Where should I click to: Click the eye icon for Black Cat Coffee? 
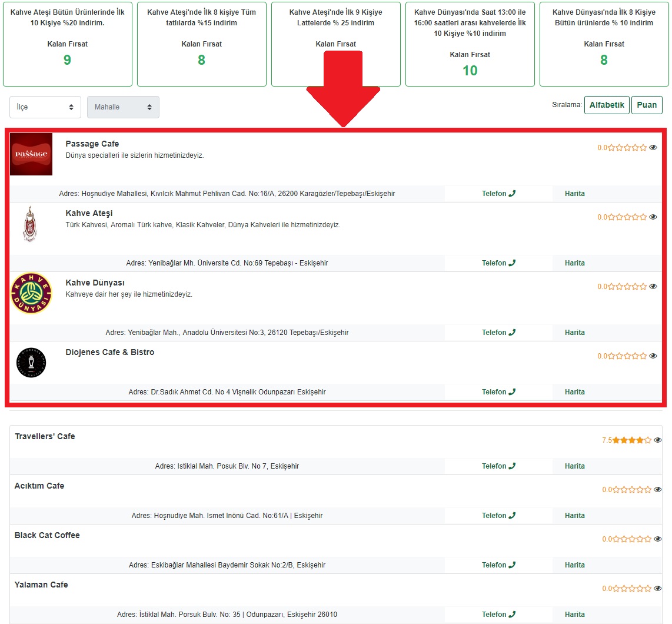pyautogui.click(x=657, y=539)
